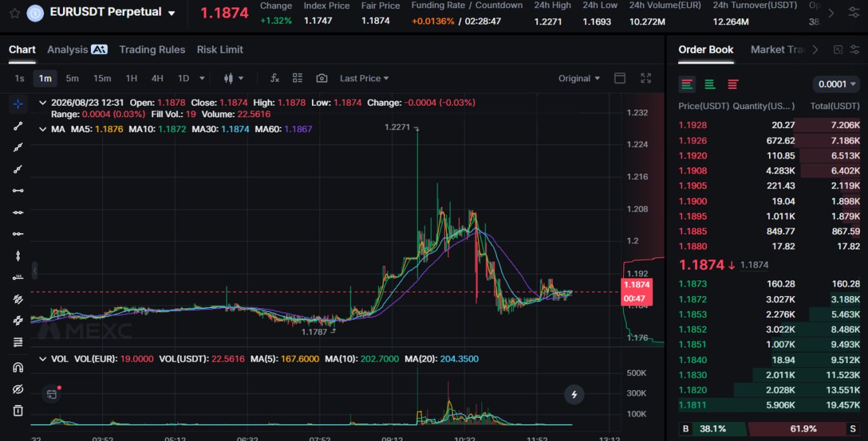Open drawing settings lines tool above the magnet

point(18,342)
